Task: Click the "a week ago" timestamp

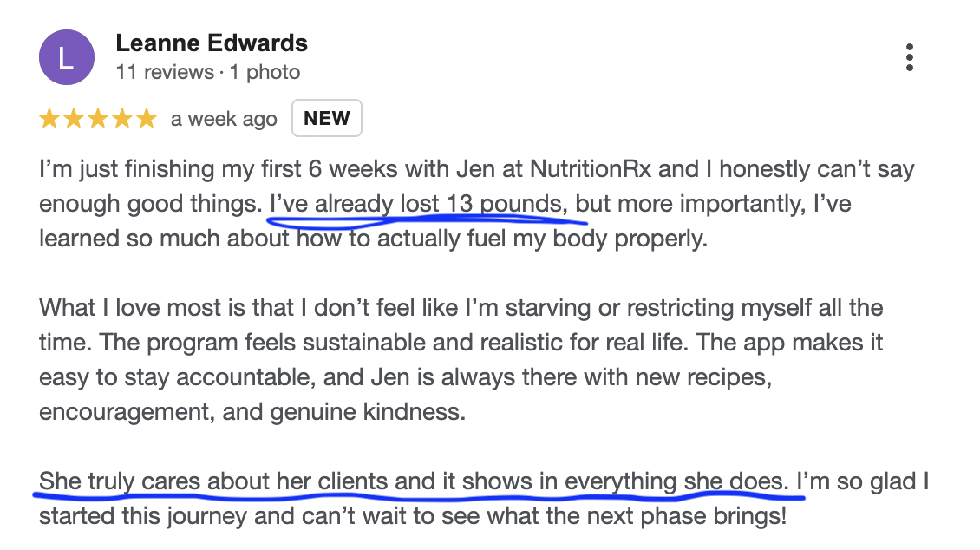Action: click(x=224, y=119)
